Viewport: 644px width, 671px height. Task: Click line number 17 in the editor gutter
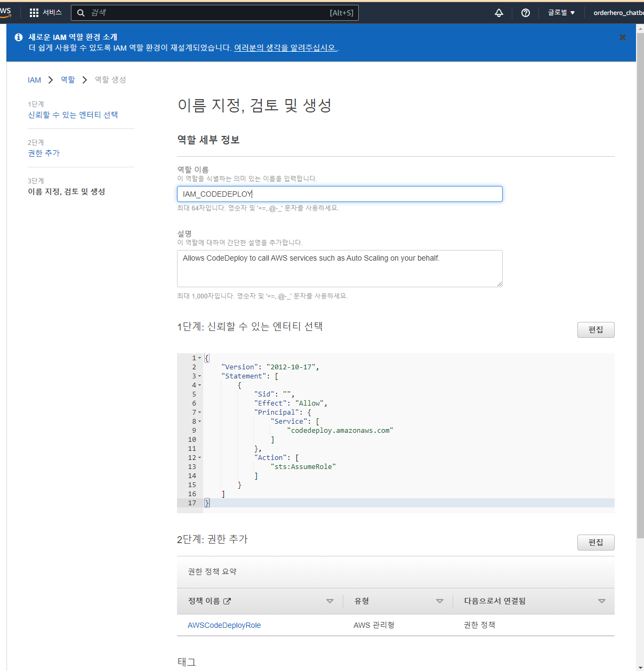pyautogui.click(x=192, y=503)
